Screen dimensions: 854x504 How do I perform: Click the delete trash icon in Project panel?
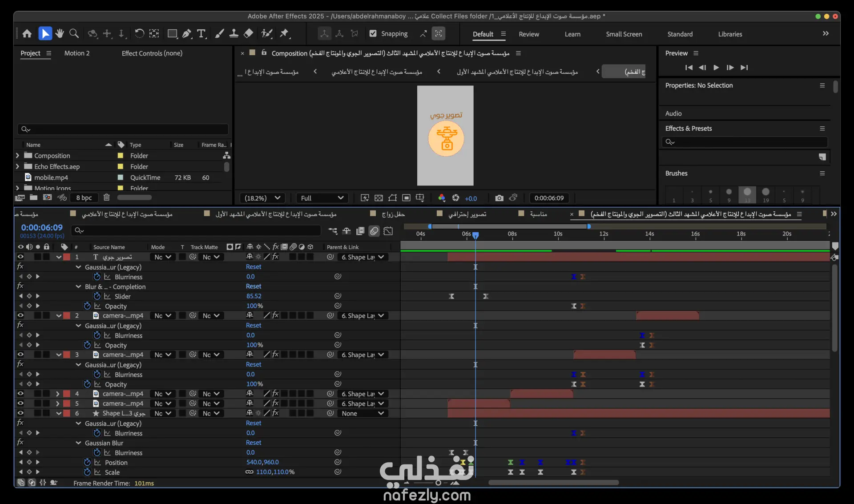(x=106, y=198)
